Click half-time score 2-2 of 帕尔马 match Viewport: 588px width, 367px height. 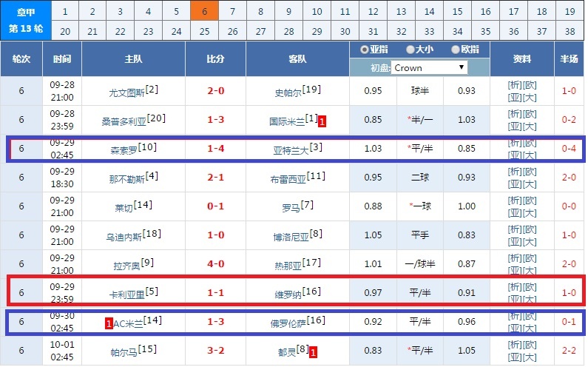(x=569, y=351)
